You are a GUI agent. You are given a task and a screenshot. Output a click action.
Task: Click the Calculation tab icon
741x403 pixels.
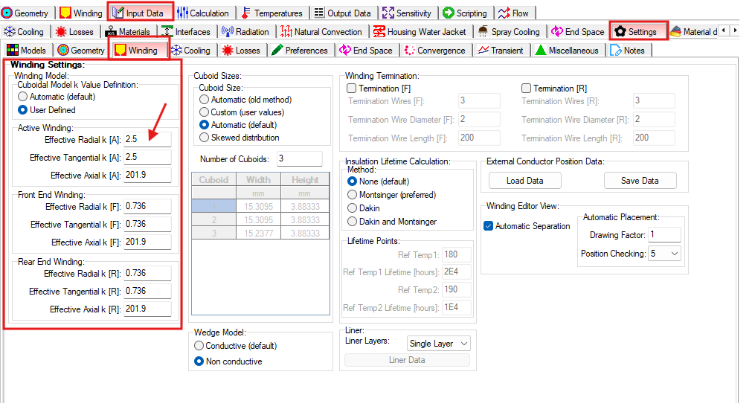tap(182, 13)
